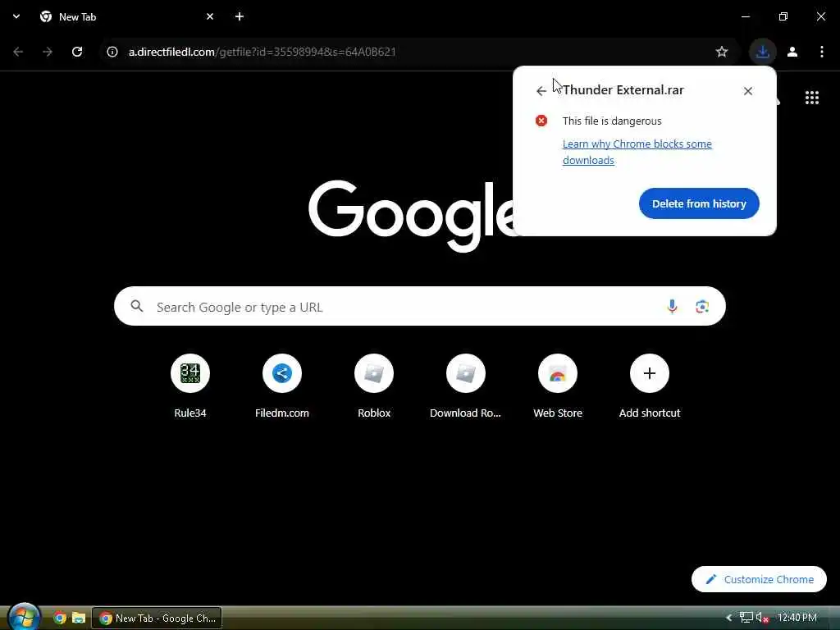Close the Thunder External.rar popup
The width and height of the screenshot is (840, 630).
pos(748,91)
